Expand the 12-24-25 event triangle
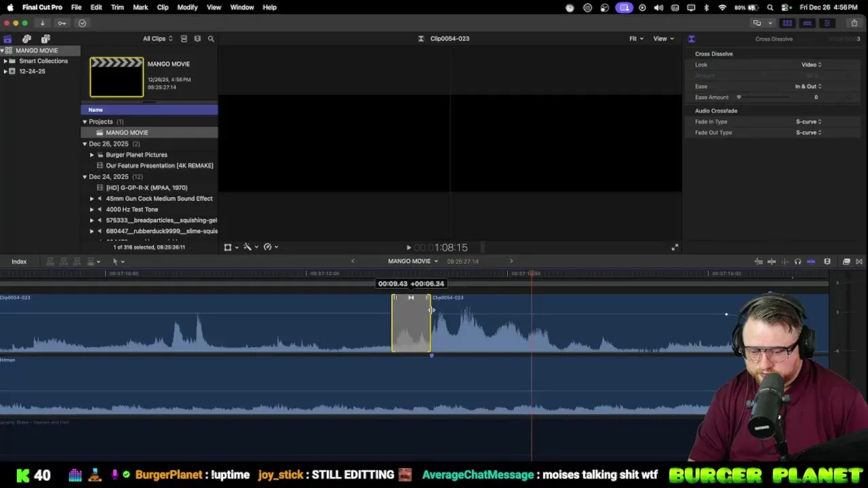The image size is (868, 488). pos(5,71)
